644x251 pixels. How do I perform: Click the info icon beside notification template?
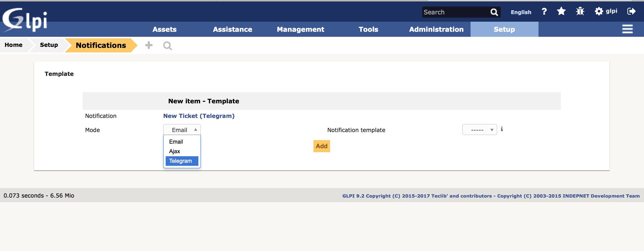point(502,129)
